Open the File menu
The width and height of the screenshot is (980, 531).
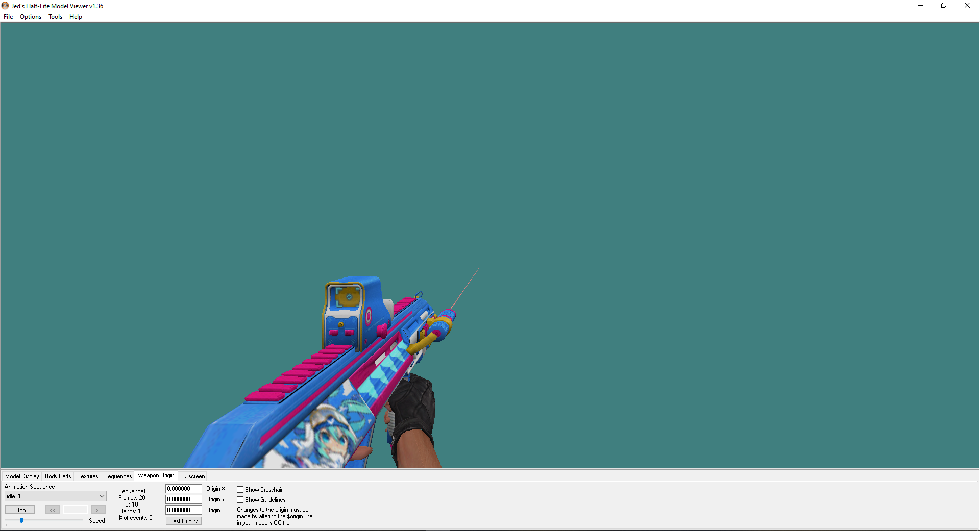pos(8,17)
